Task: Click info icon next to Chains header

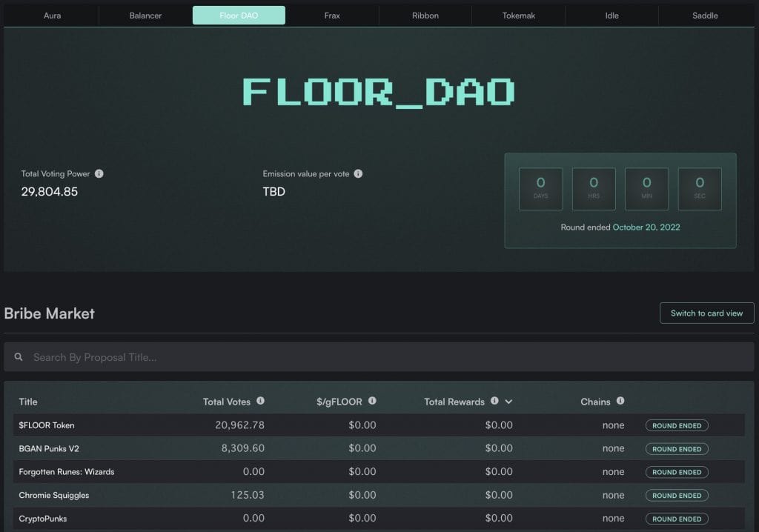Action: click(620, 401)
